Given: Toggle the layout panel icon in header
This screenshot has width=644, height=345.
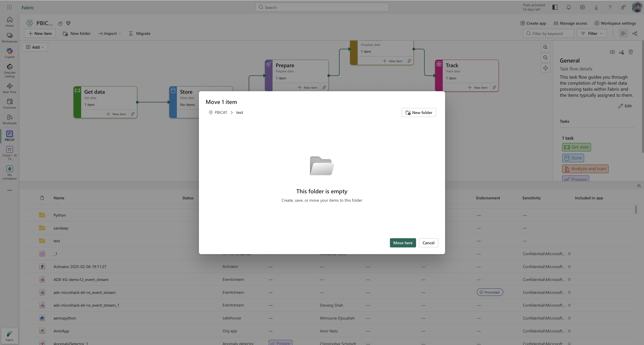Looking at the screenshot, I should (555, 7).
